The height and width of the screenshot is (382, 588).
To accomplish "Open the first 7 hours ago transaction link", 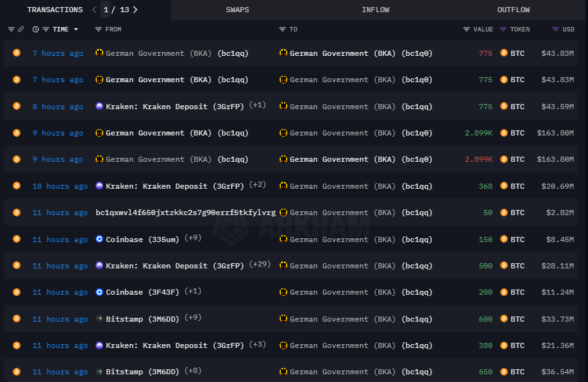I will tap(58, 53).
